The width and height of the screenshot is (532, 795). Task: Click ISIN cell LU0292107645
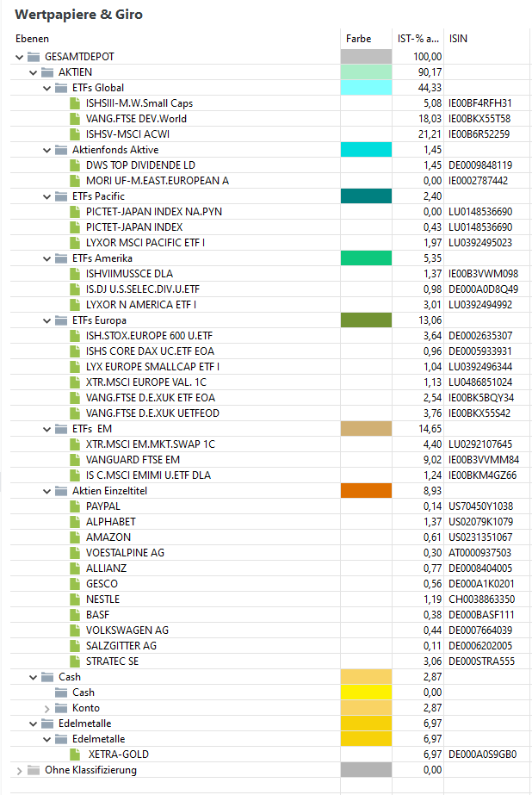click(480, 444)
